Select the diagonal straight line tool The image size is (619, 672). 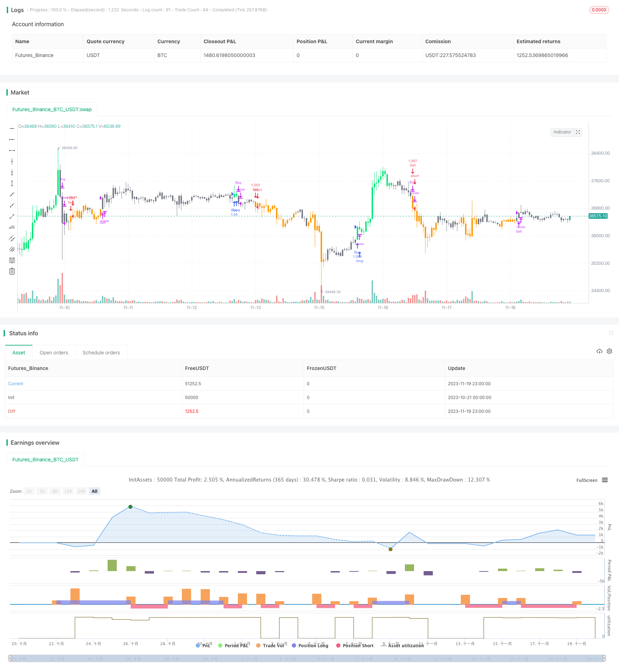[12, 194]
